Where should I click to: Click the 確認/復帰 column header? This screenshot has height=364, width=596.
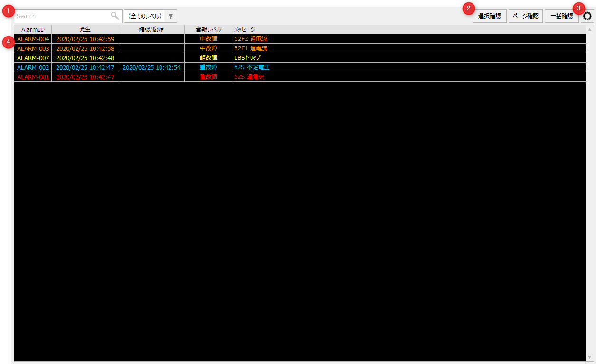click(x=151, y=29)
